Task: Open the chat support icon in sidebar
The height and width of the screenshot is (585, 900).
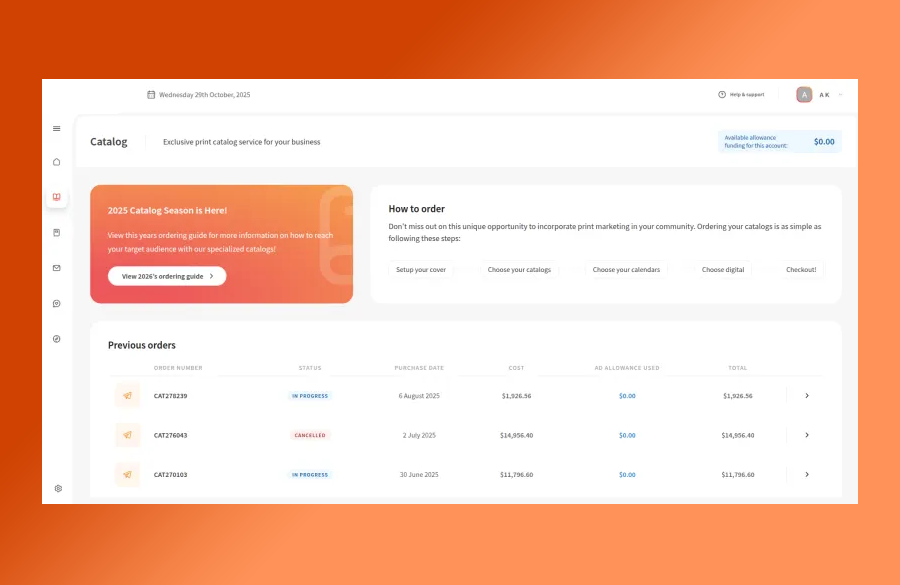Action: pos(56,303)
